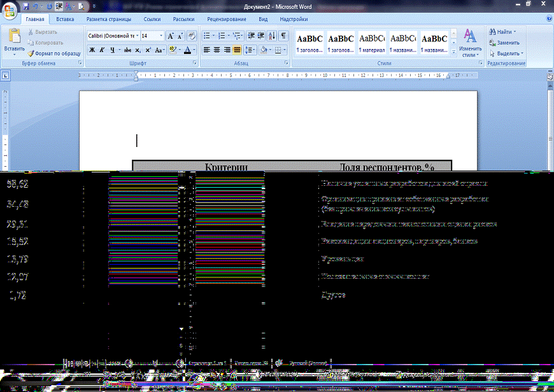Apply strikethrough formatting
This screenshot has height=392, width=554.
click(x=128, y=50)
